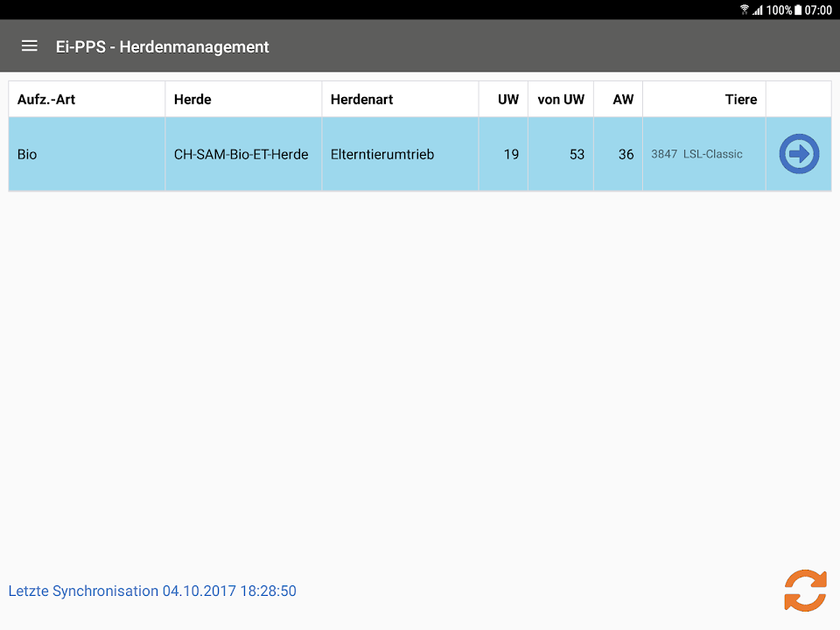Open the hamburger navigation menu

point(30,46)
